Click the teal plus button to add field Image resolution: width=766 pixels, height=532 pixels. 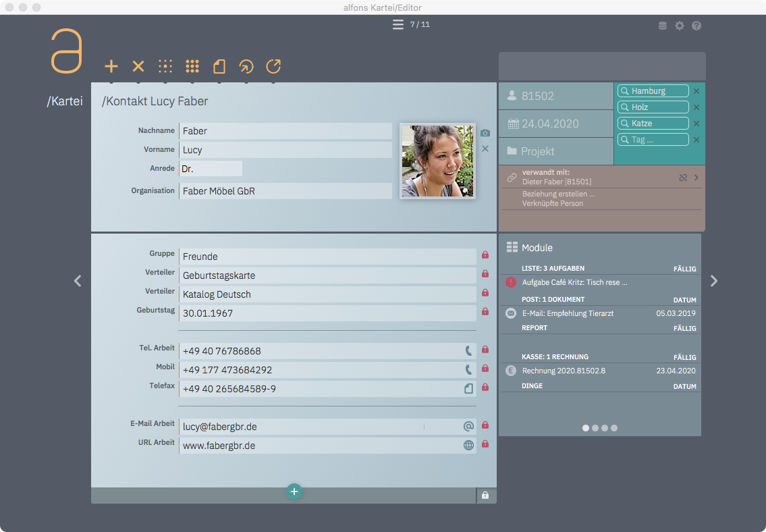point(294,491)
